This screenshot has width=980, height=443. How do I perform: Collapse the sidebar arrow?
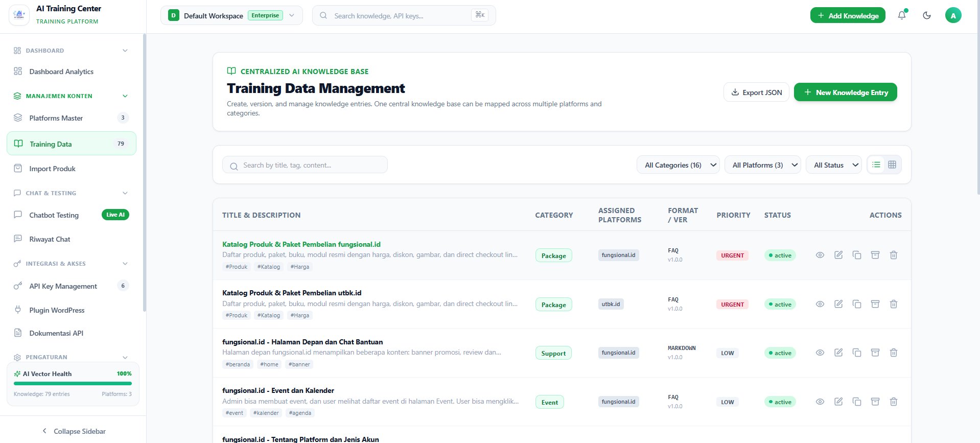pyautogui.click(x=44, y=431)
